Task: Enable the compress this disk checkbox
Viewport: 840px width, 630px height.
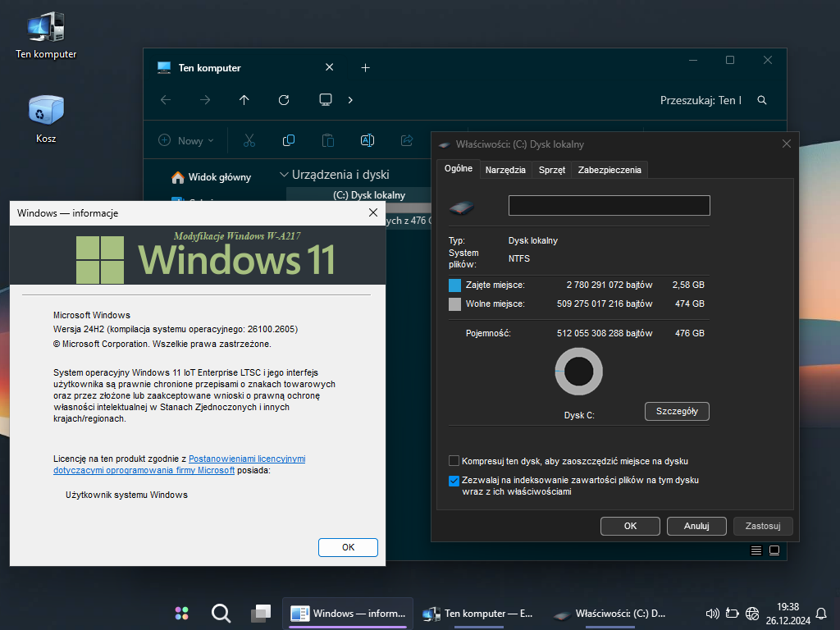Action: (454, 461)
